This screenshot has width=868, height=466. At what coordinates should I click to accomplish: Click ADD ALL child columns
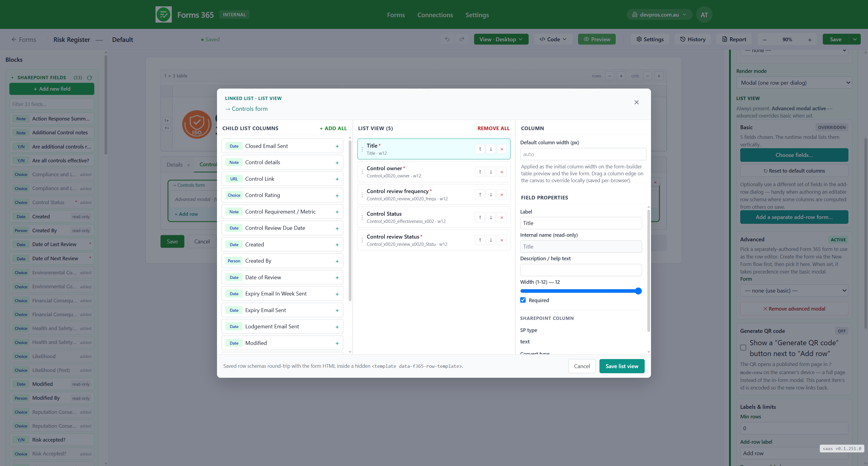tap(333, 129)
